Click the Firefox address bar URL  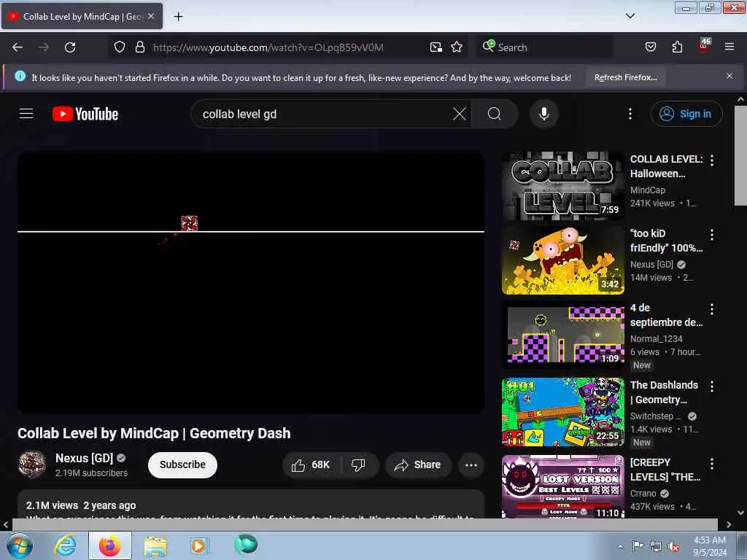coord(268,47)
